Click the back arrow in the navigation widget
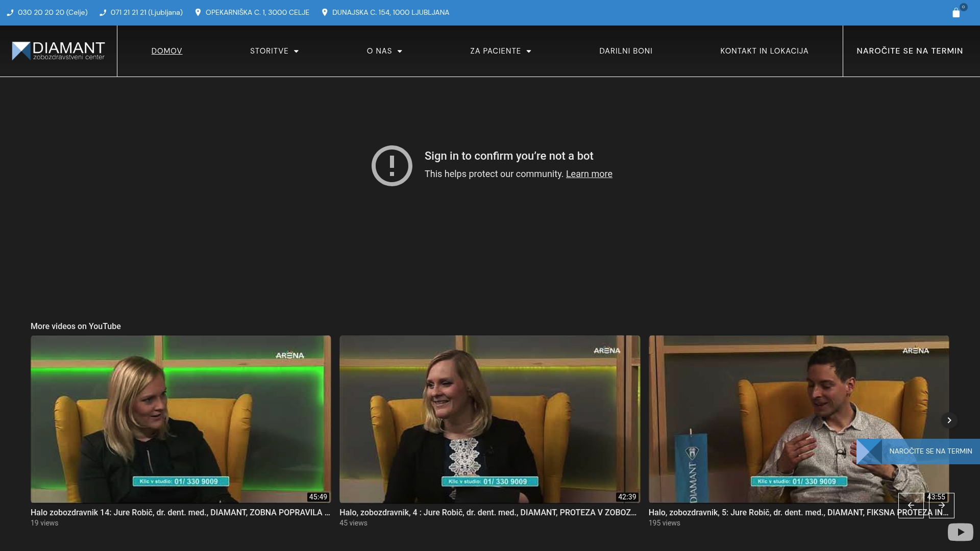 click(x=912, y=506)
